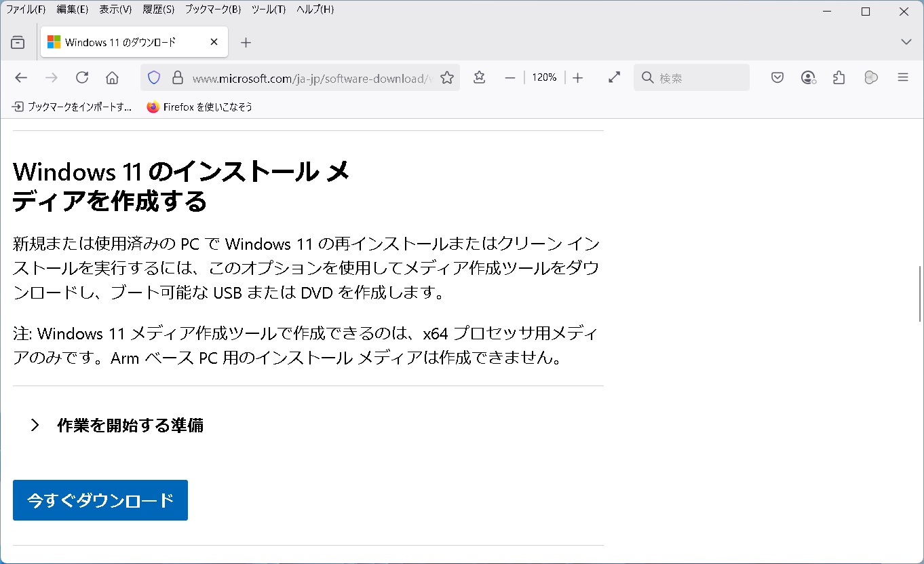Open tracking protection shield icon
Viewport: 924px width, 564px height.
(154, 77)
